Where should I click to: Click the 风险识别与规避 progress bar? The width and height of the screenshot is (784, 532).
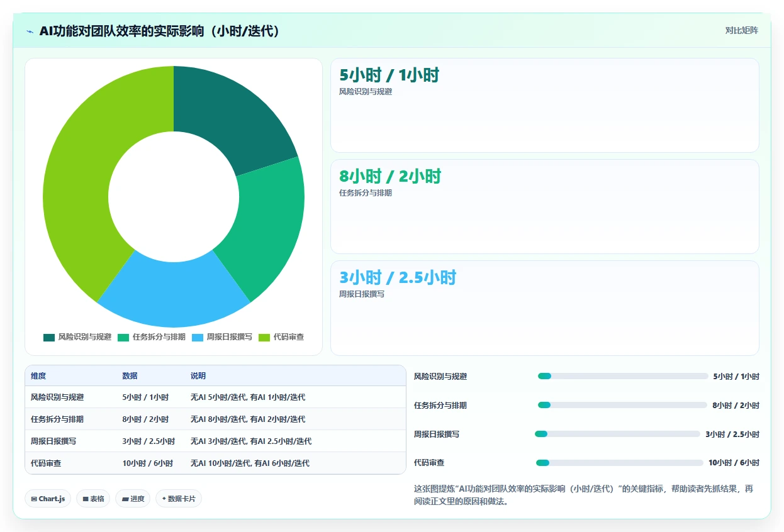[623, 376]
